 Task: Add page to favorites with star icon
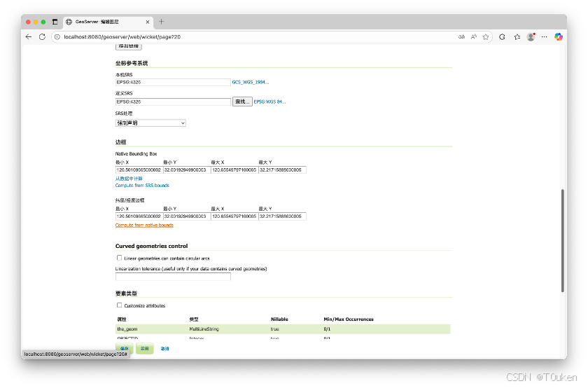[x=486, y=37]
